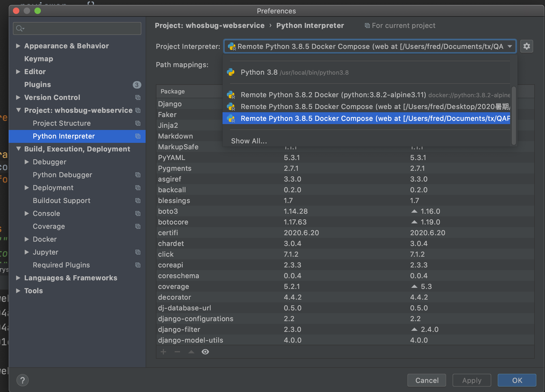Expand the Tools section

18,291
